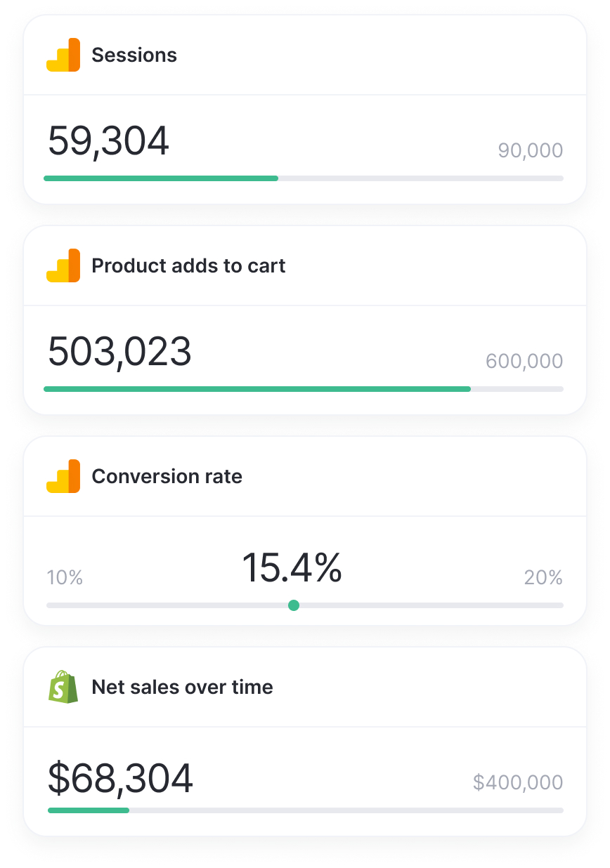This screenshot has width=610, height=868.
Task: Click the $400,000 net sales target
Action: point(518,782)
